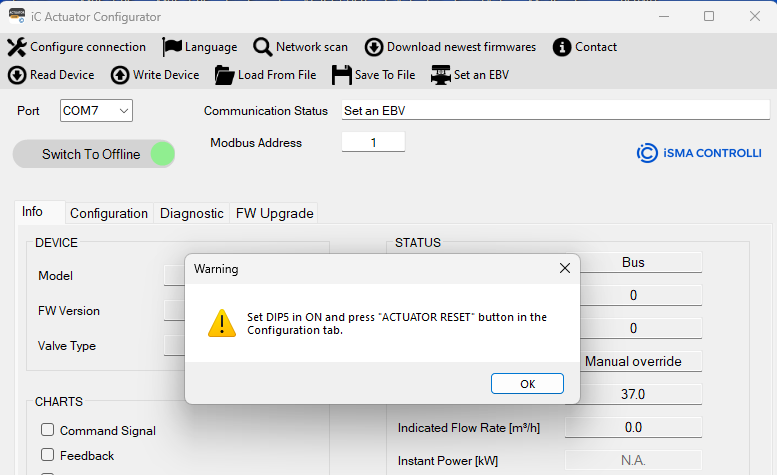Click the Write Device icon

[120, 75]
